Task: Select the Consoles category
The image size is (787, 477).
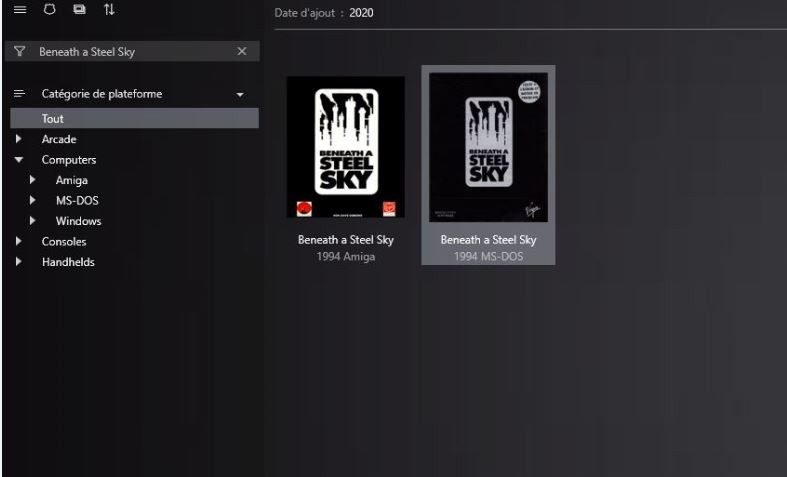Action: coord(64,242)
